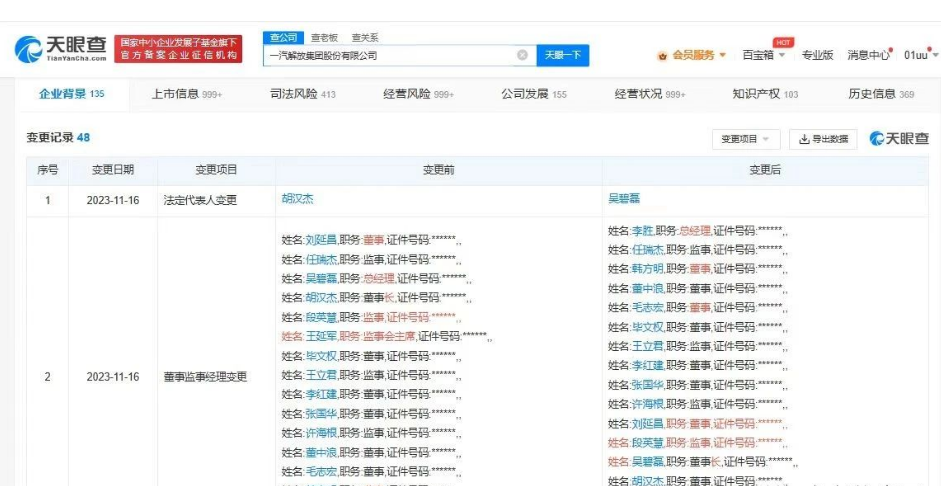Image resolution: width=941 pixels, height=486 pixels.
Task: Clear the search box with the X icon
Action: tap(522, 55)
